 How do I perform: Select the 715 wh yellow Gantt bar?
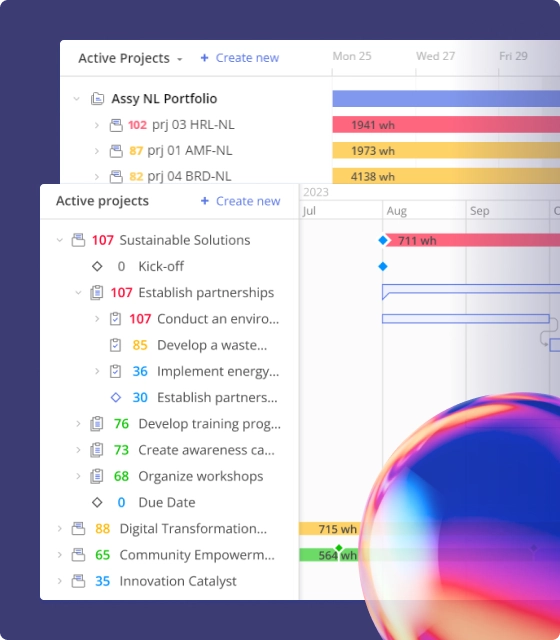[x=330, y=529]
